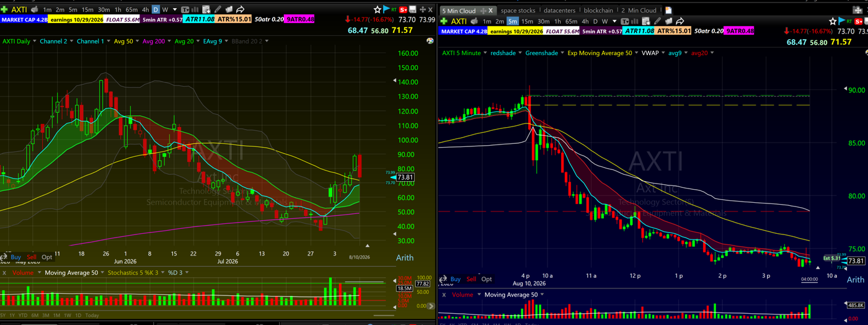Close the Volume pane in left chart

[4, 273]
